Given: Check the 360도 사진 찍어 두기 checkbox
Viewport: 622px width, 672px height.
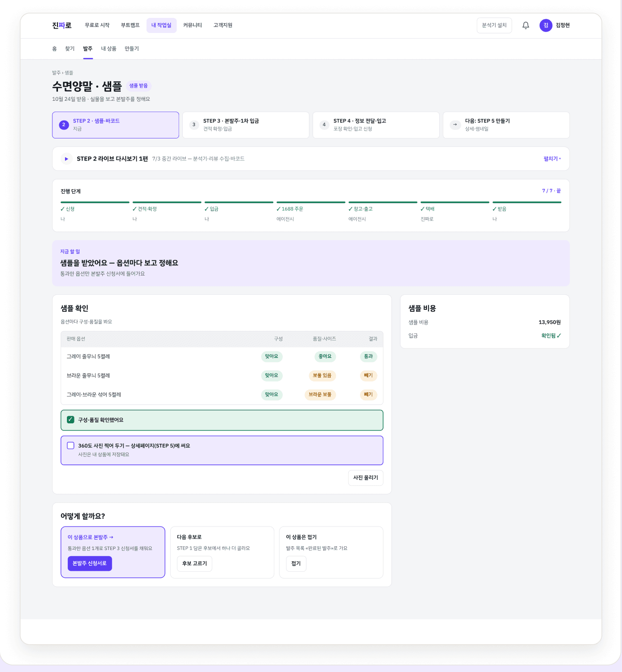Looking at the screenshot, I should (x=71, y=445).
